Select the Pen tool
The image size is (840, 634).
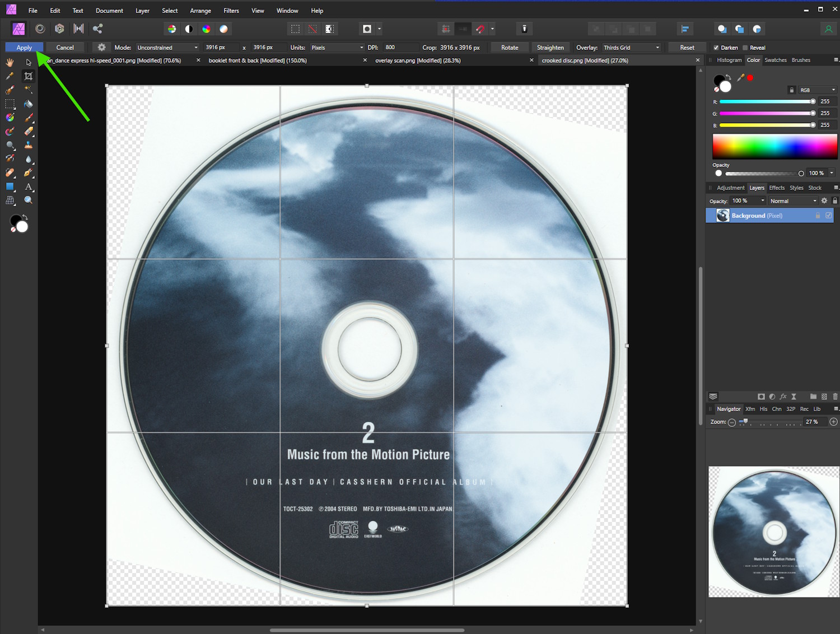point(28,173)
